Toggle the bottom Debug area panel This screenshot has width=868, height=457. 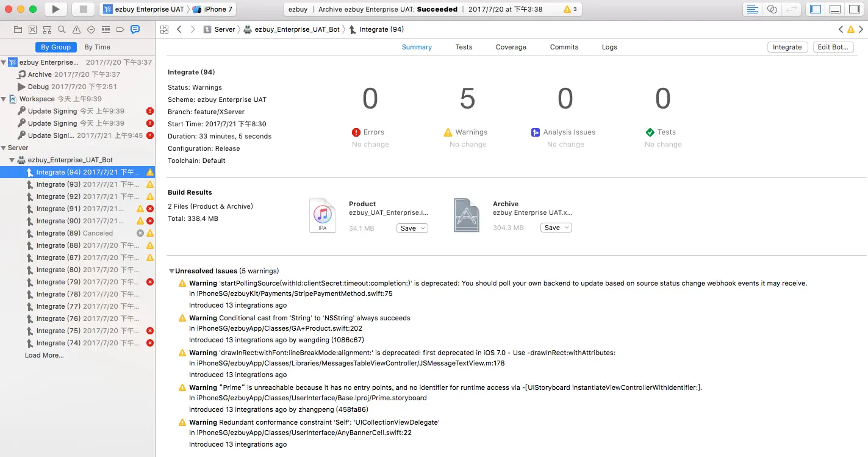click(835, 9)
